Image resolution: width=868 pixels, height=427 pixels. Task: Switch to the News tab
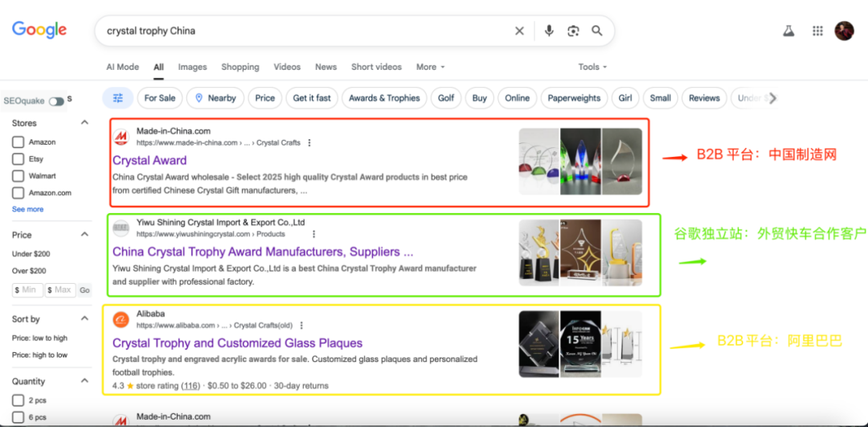click(326, 67)
